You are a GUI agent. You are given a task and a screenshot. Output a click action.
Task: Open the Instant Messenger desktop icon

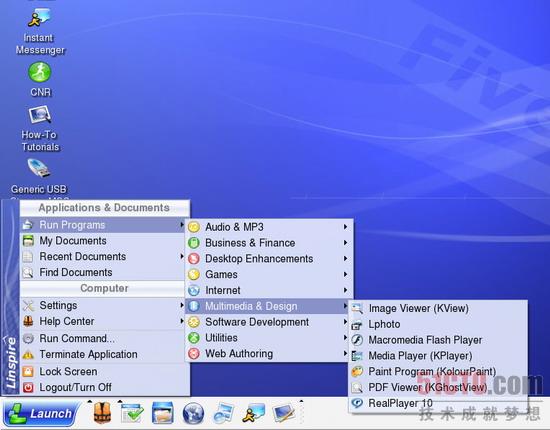point(40,32)
